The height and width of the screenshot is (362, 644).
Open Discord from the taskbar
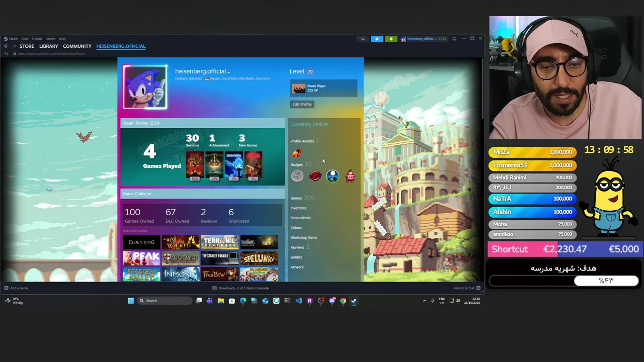click(332, 301)
